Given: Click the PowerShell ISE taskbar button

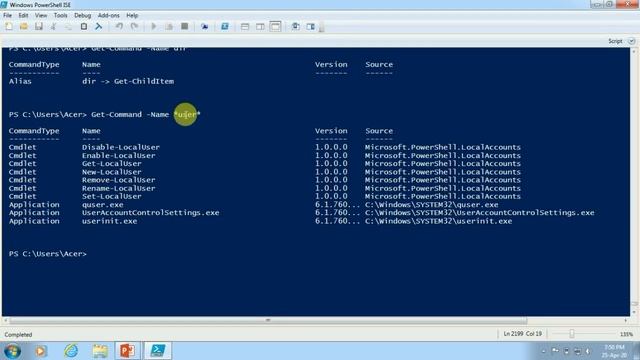Looking at the screenshot, I should 158,351.
